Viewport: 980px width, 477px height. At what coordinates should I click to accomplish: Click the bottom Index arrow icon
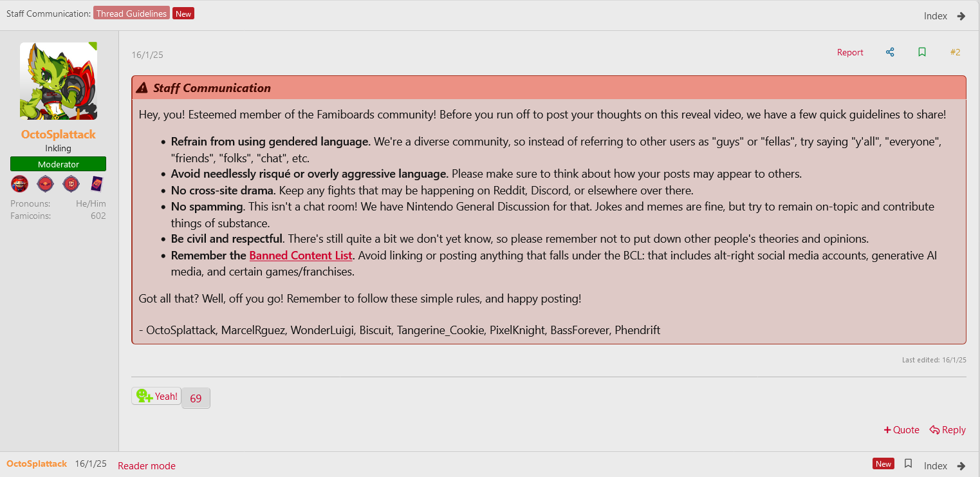click(x=961, y=465)
